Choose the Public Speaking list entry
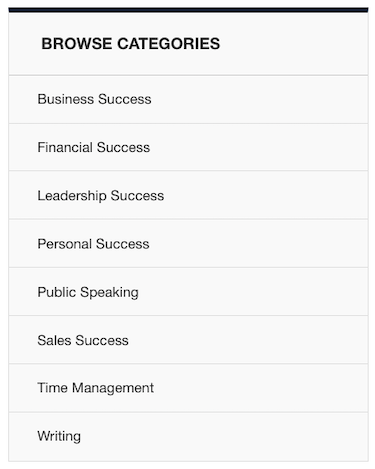Viewport: 375px width, 469px height. click(x=188, y=292)
